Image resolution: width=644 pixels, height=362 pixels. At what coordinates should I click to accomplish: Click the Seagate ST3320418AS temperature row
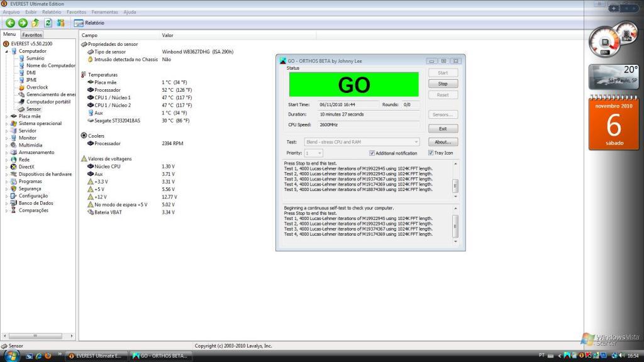click(138, 121)
